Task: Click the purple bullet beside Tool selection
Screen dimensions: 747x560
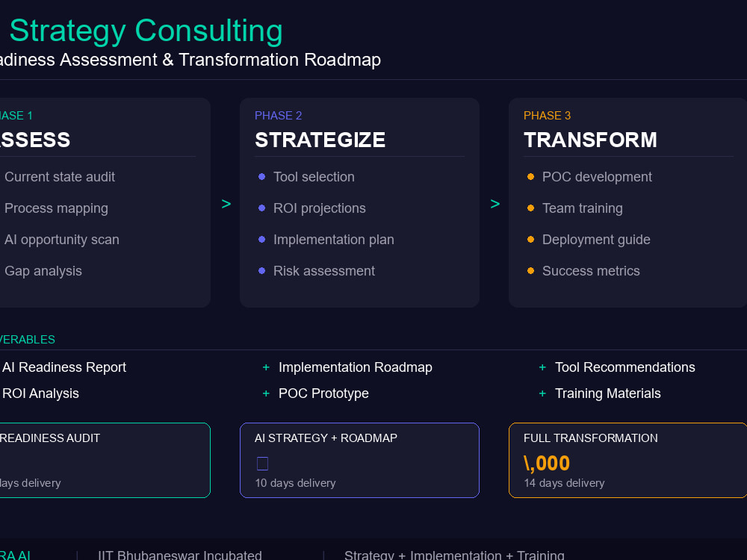Action: click(x=261, y=177)
